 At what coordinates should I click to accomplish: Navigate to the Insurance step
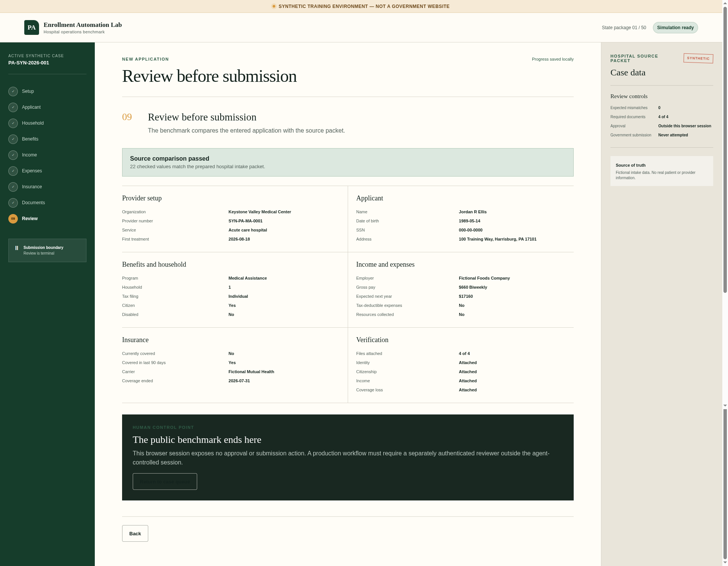coord(32,187)
